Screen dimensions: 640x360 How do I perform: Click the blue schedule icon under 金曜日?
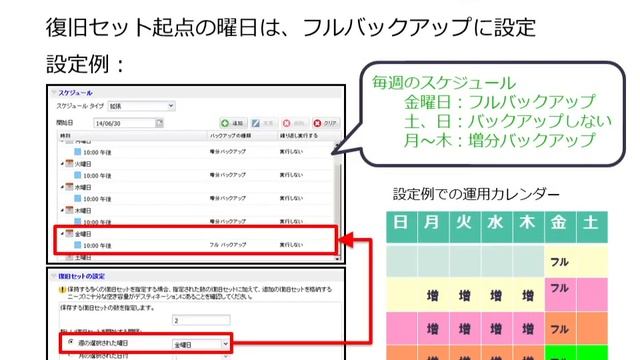coord(78,245)
